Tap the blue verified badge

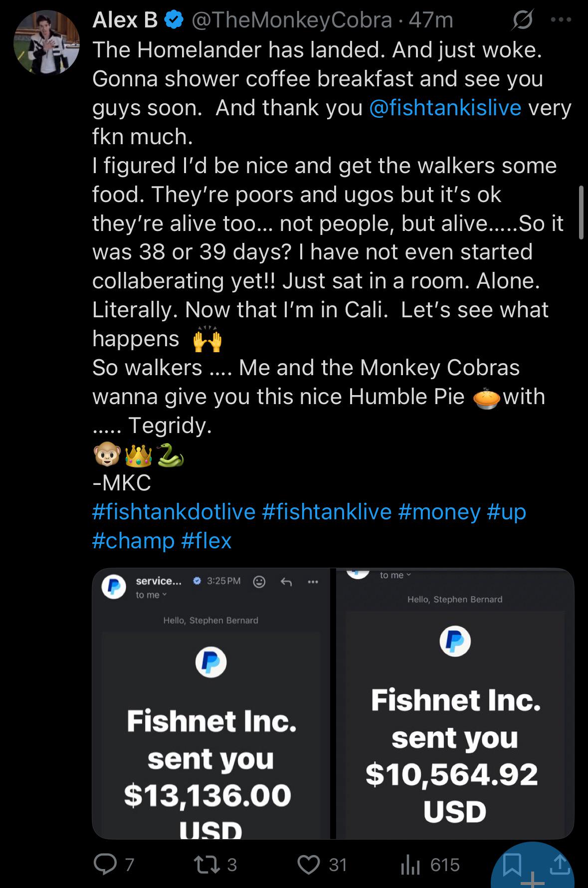pyautogui.click(x=173, y=20)
